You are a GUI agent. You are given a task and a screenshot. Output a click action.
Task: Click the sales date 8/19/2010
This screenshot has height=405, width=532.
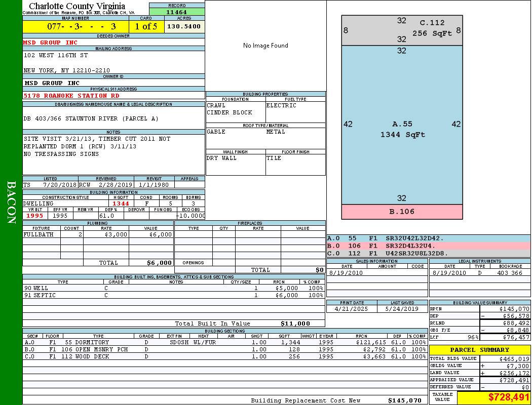pos(346,273)
